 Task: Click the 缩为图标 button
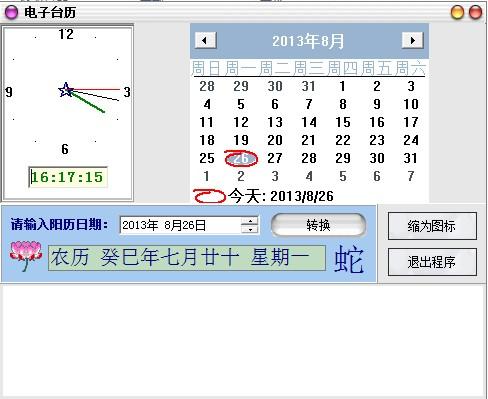[x=432, y=226]
